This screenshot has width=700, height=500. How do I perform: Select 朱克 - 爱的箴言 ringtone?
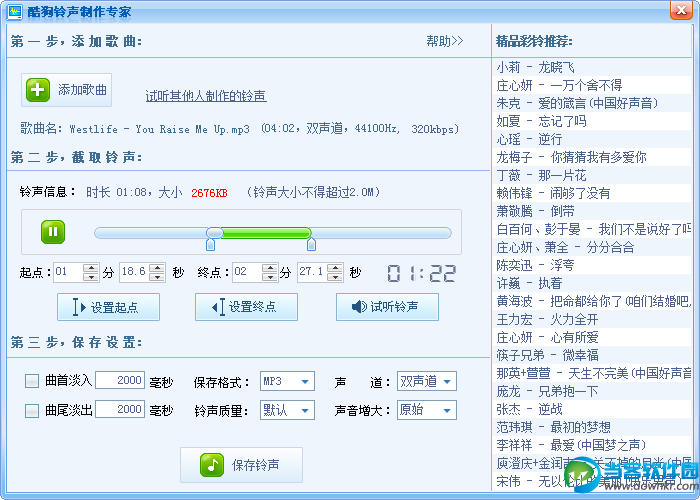592,104
